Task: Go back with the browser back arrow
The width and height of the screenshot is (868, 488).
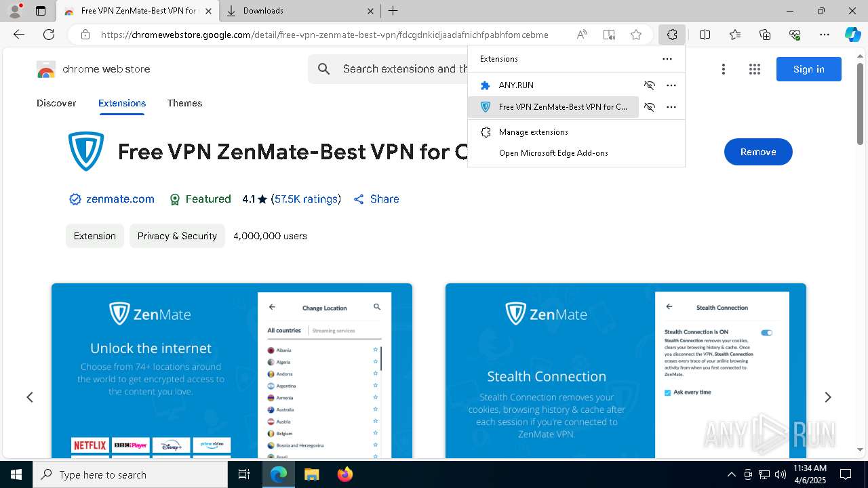Action: 19,35
